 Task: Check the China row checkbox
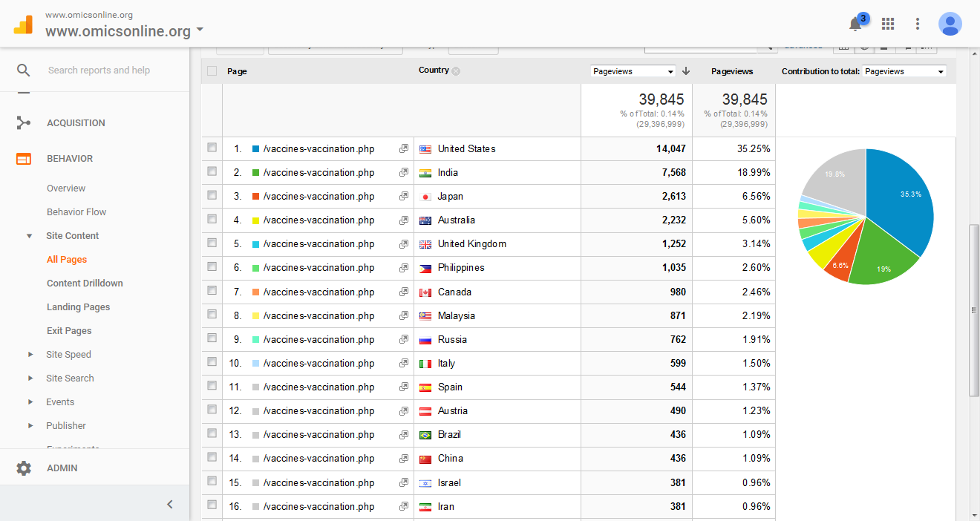212,457
